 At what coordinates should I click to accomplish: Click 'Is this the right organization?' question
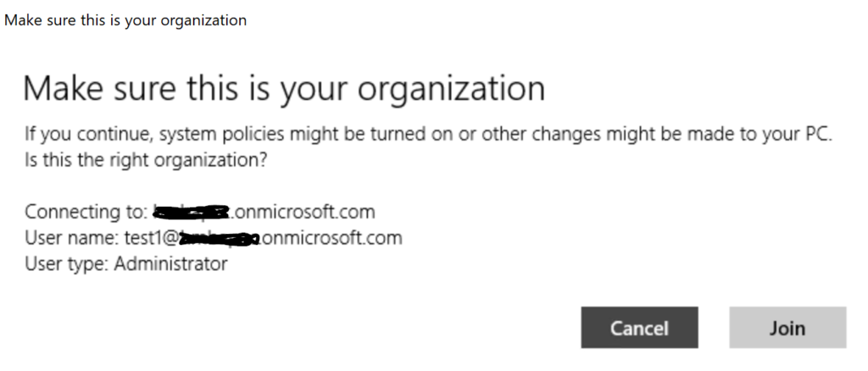tap(147, 159)
